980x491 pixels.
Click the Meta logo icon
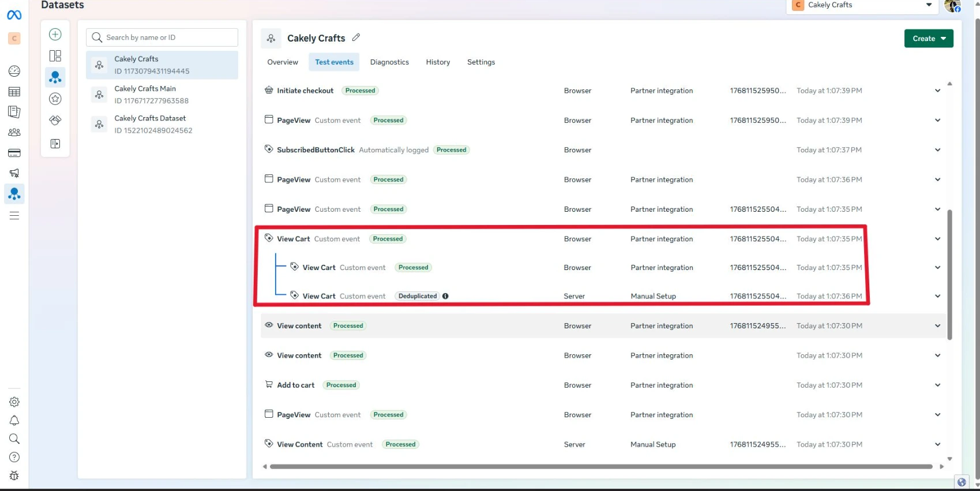(x=14, y=15)
